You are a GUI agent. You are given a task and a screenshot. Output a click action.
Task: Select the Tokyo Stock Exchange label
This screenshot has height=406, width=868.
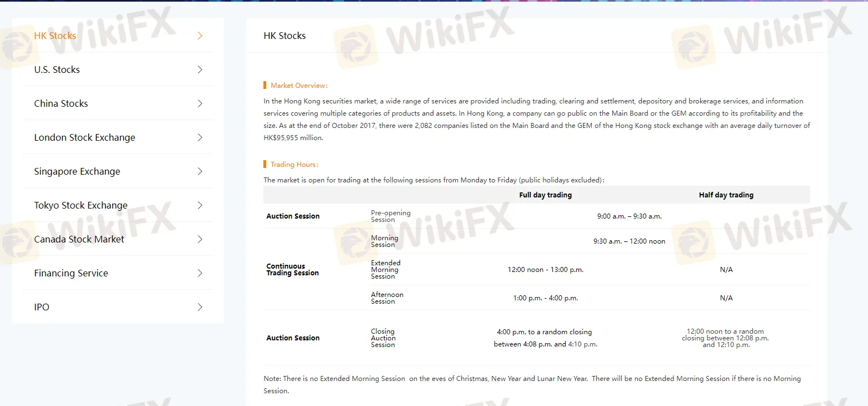click(81, 205)
